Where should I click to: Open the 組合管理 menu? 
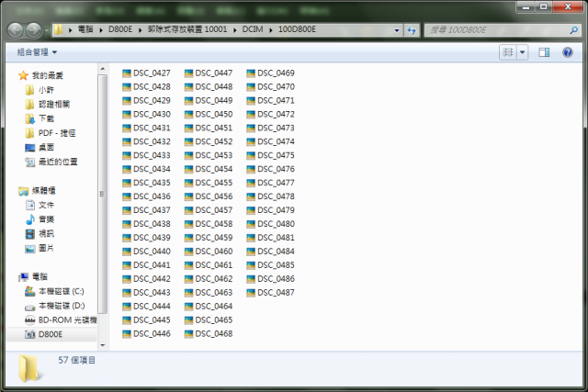click(x=37, y=52)
